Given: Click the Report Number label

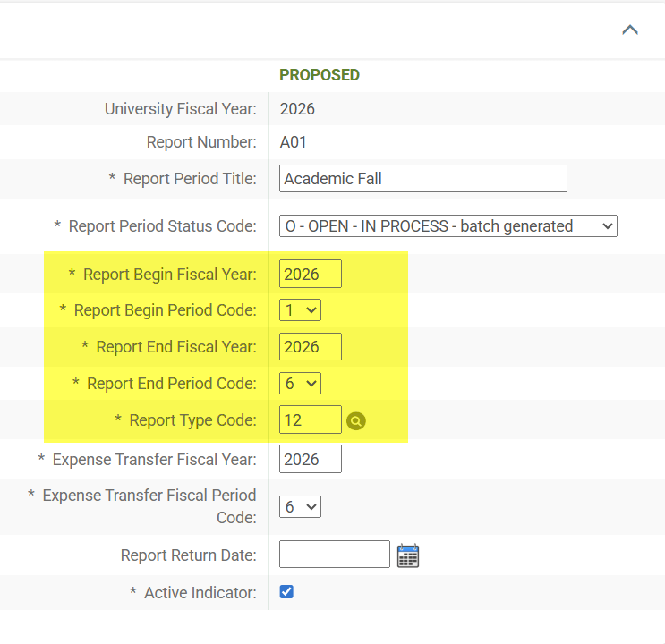Looking at the screenshot, I should [201, 142].
